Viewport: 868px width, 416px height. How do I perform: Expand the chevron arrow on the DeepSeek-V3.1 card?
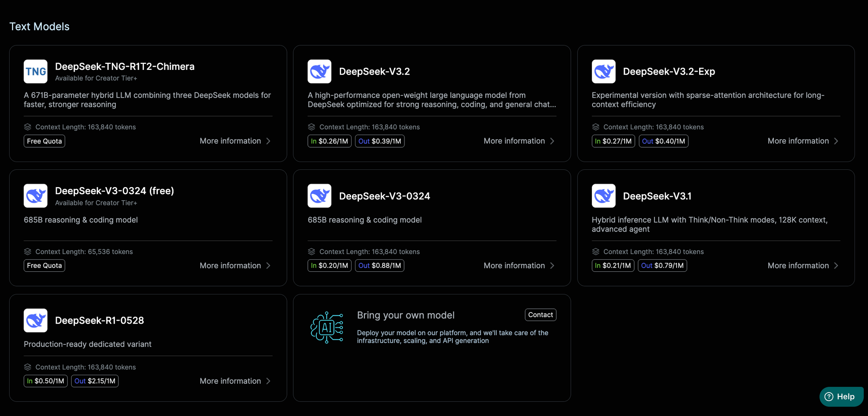coord(836,265)
